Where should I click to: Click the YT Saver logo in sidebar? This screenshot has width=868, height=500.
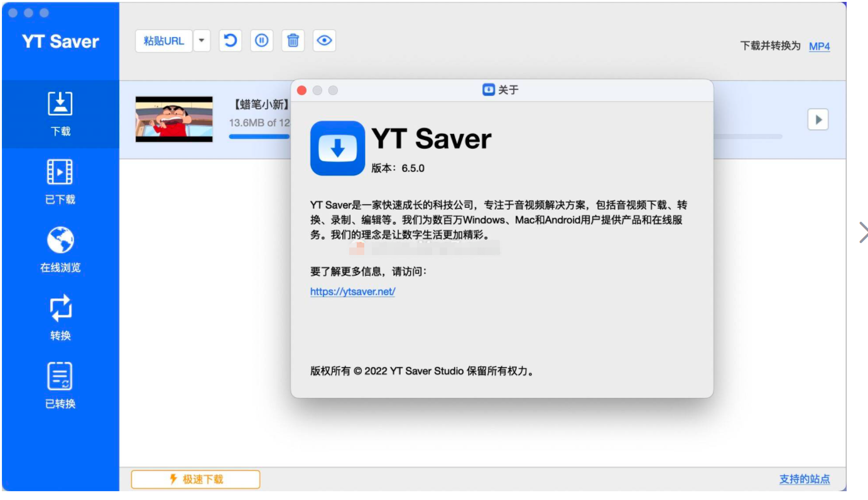(60, 41)
